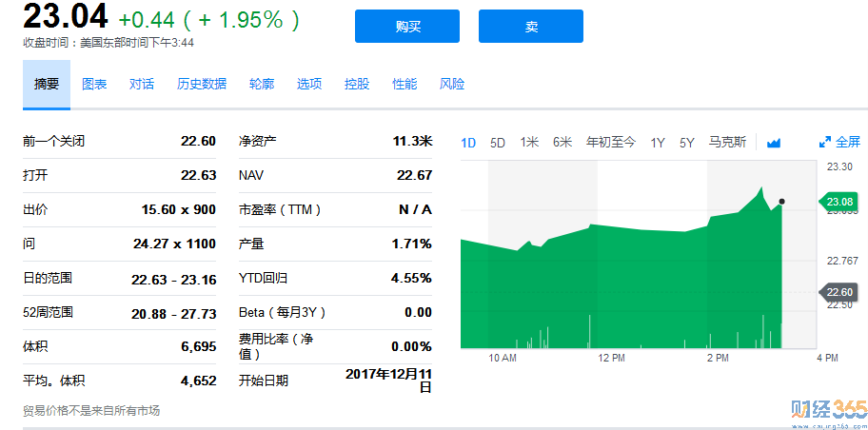Click the 前一个关闭 value 22.60
868x430 pixels.
click(198, 141)
